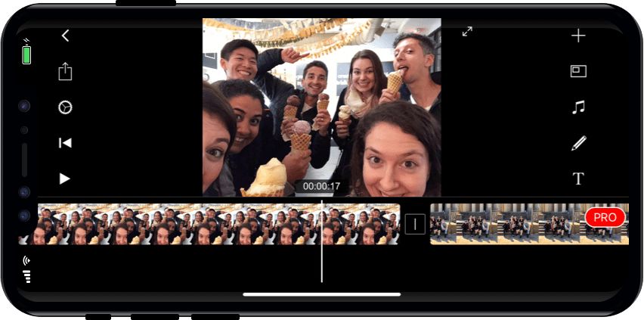Select the pencil draw tool
This screenshot has height=320, width=644.
point(579,143)
